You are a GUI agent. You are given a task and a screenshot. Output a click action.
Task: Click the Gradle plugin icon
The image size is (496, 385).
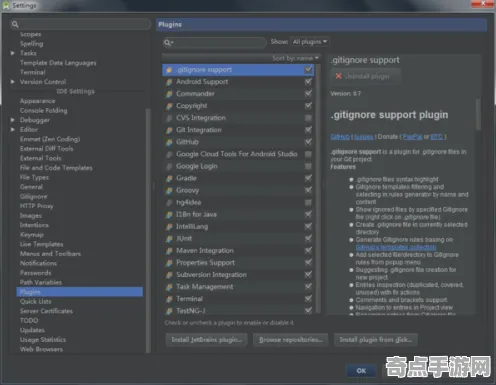(169, 178)
